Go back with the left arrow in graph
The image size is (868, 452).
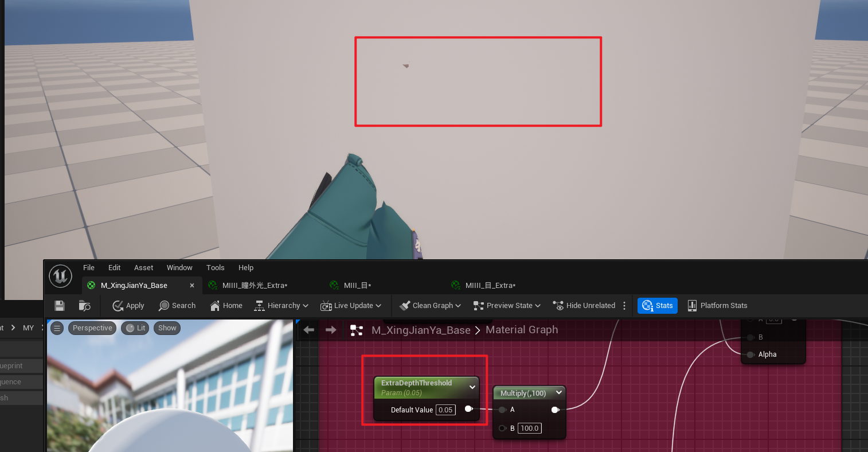(309, 330)
